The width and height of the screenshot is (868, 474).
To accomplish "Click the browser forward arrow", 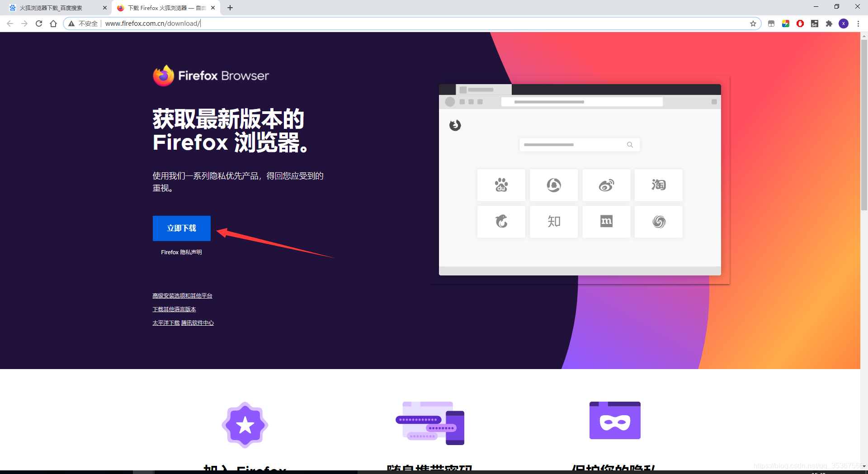I will tap(24, 24).
